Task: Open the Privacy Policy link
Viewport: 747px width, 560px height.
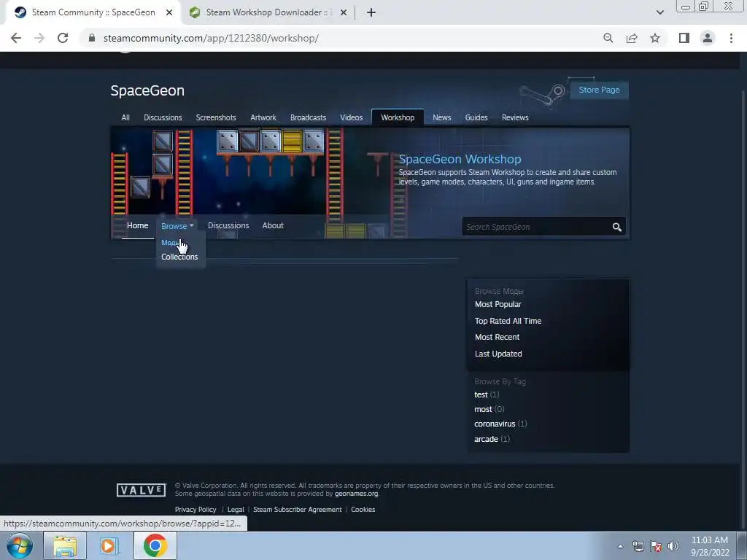Action: coord(196,510)
